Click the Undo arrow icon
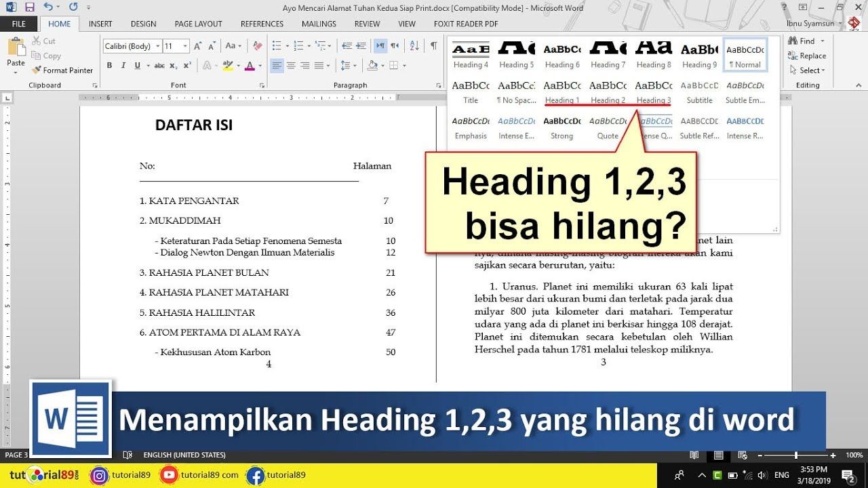 [x=47, y=7]
